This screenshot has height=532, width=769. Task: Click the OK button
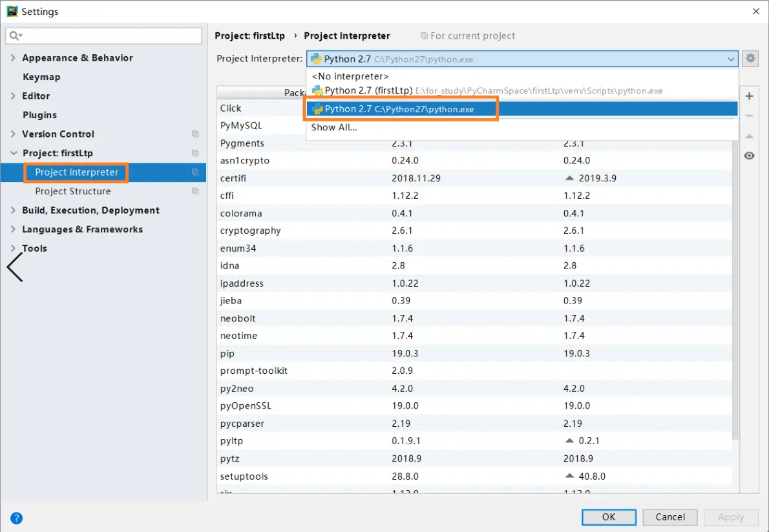coord(609,517)
